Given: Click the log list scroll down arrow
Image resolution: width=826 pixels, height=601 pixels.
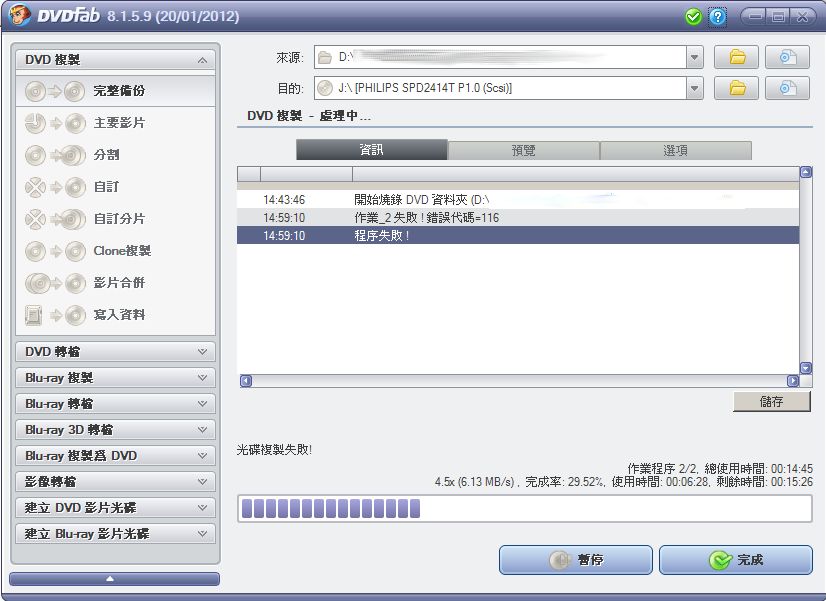Looking at the screenshot, I should pyautogui.click(x=806, y=368).
